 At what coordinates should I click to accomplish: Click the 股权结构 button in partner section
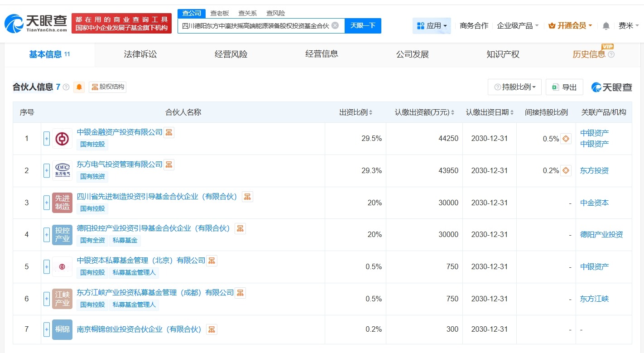tap(107, 87)
